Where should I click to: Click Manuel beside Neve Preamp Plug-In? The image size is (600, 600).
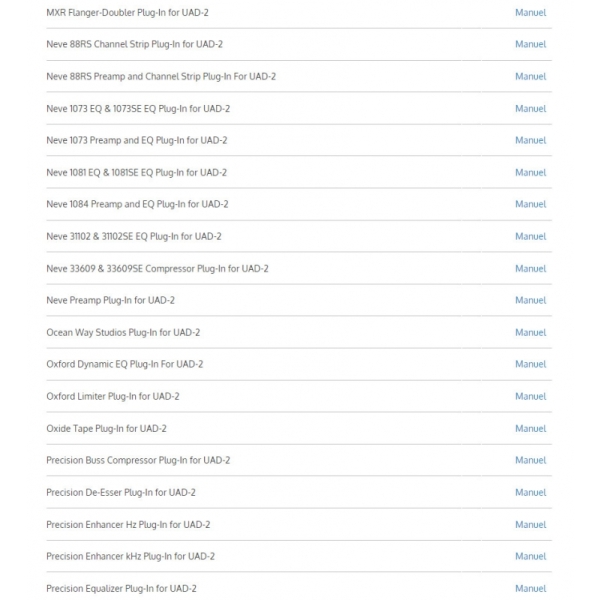pos(530,300)
